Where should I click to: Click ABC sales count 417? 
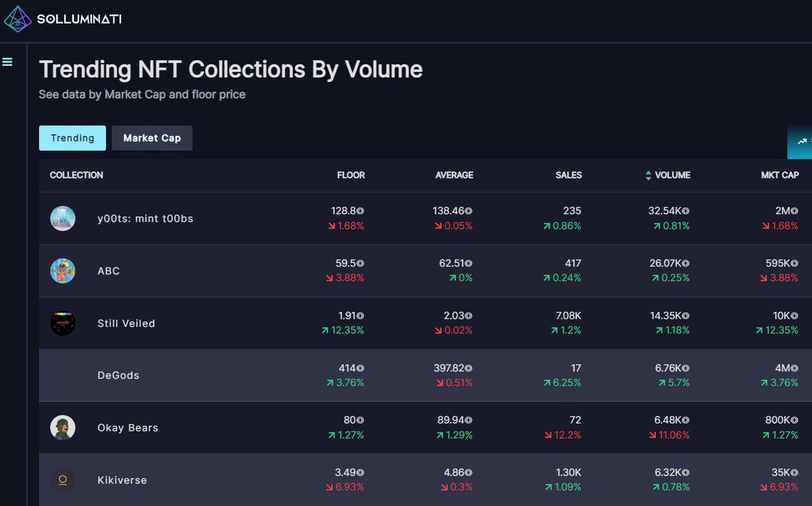pyautogui.click(x=572, y=263)
